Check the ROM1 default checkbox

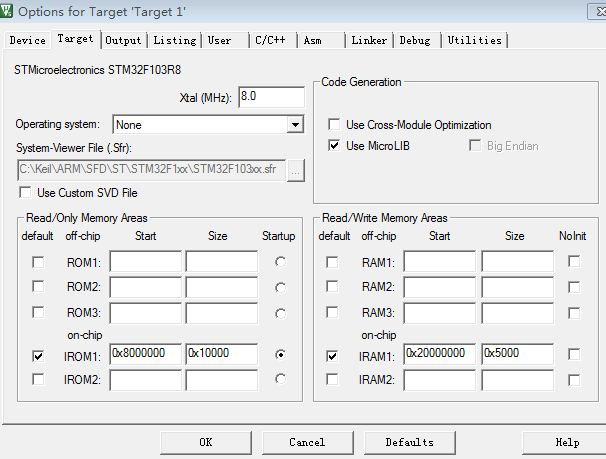pos(38,262)
